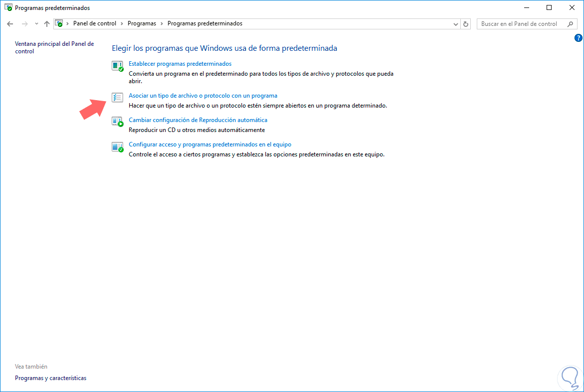Click the text Reproducir un CD u otros medios

tap(196, 130)
